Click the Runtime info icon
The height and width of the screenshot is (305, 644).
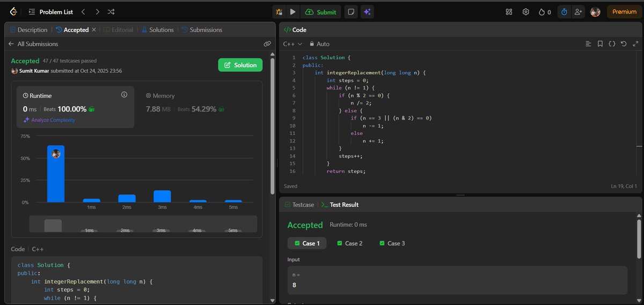coord(124,95)
